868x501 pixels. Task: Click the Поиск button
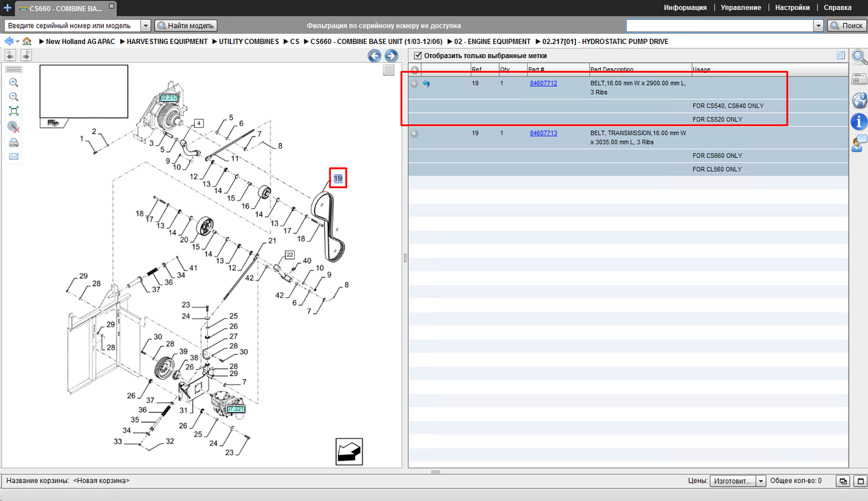[x=847, y=25]
